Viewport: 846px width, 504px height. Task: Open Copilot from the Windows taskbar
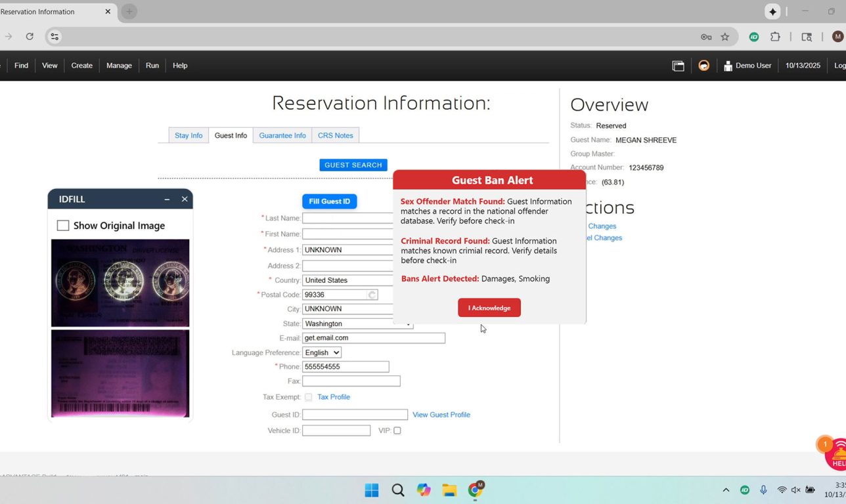[x=424, y=490]
